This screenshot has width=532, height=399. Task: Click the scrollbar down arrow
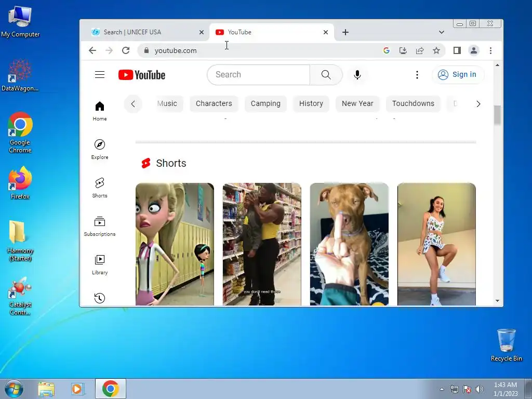coord(497,301)
